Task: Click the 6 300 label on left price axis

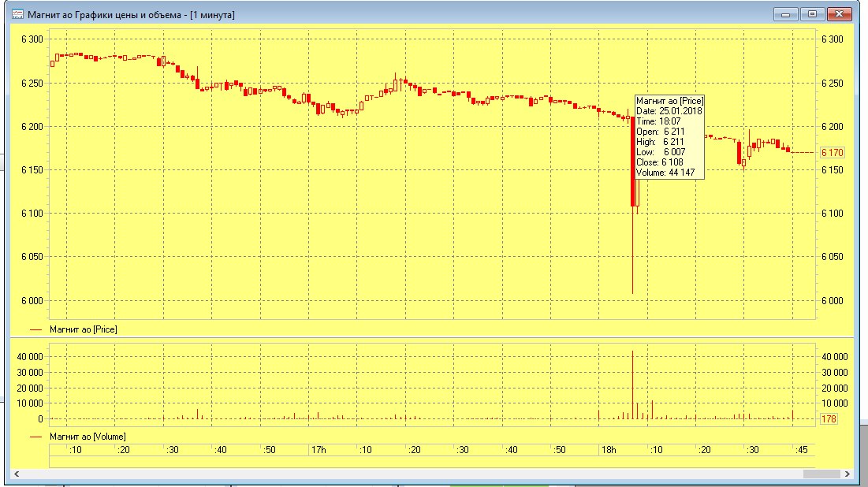Action: coord(32,39)
